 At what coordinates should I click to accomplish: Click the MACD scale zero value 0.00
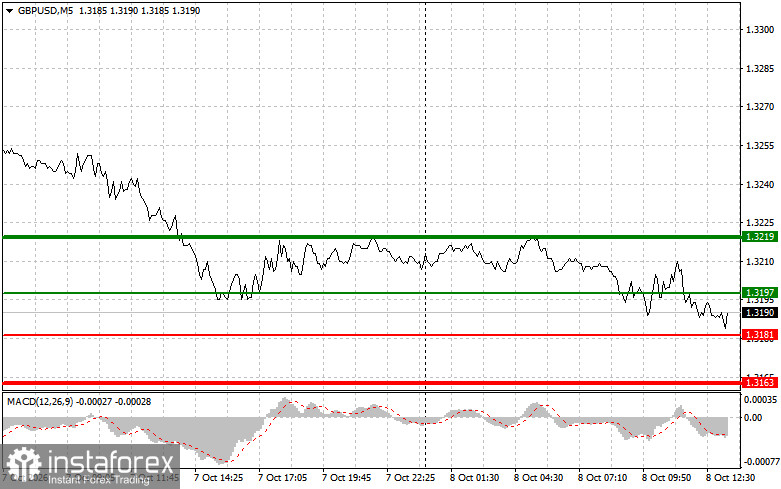click(x=753, y=417)
